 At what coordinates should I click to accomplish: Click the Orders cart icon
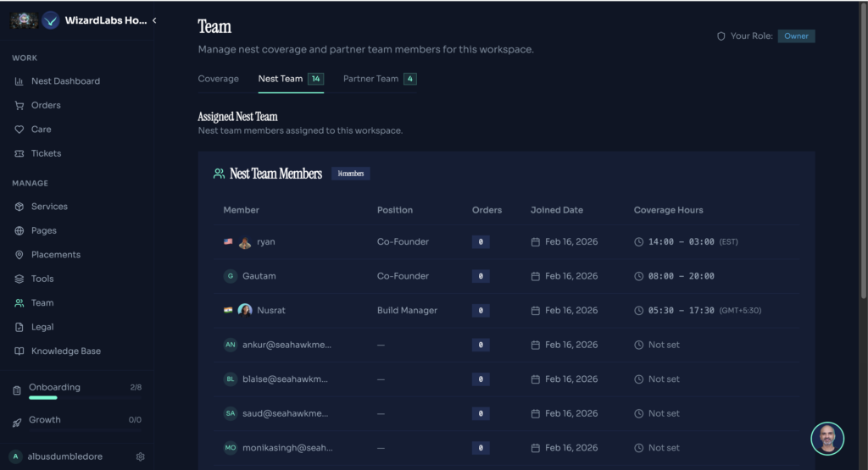(19, 105)
